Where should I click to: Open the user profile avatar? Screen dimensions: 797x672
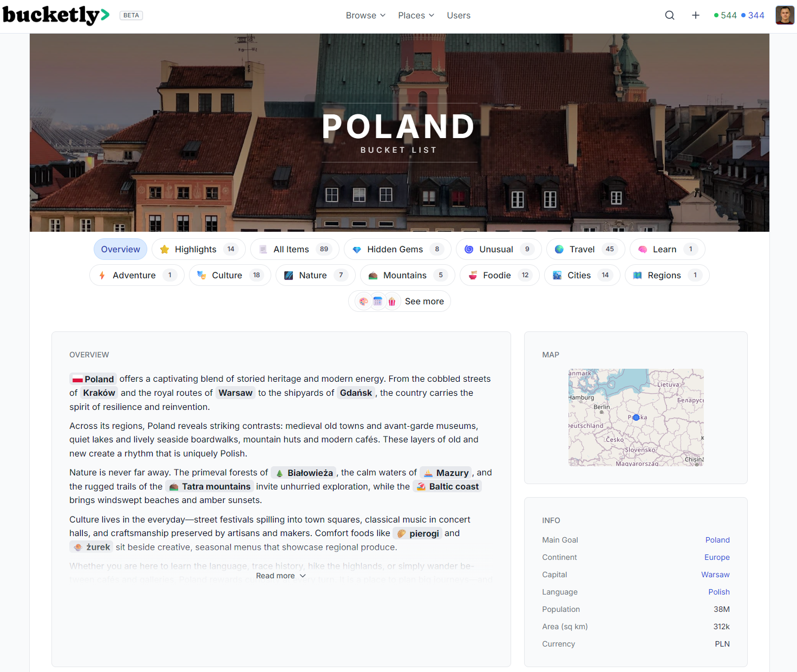tap(785, 15)
